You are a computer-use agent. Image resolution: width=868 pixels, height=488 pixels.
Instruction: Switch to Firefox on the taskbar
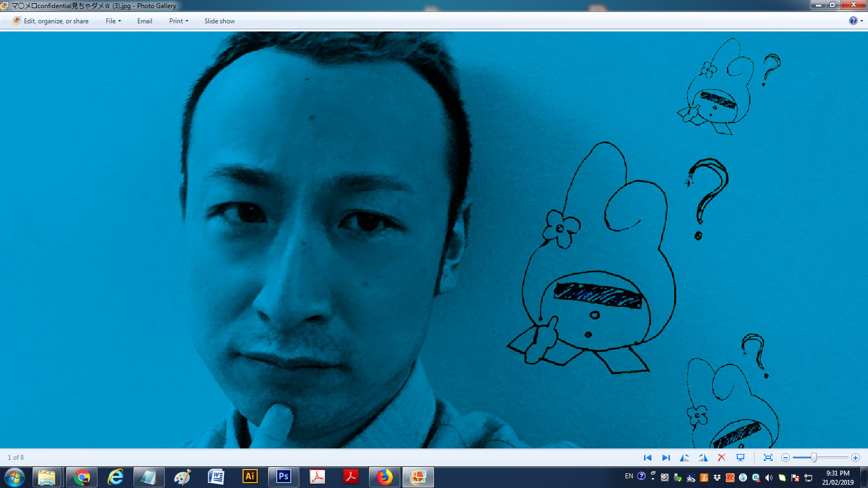(x=385, y=478)
